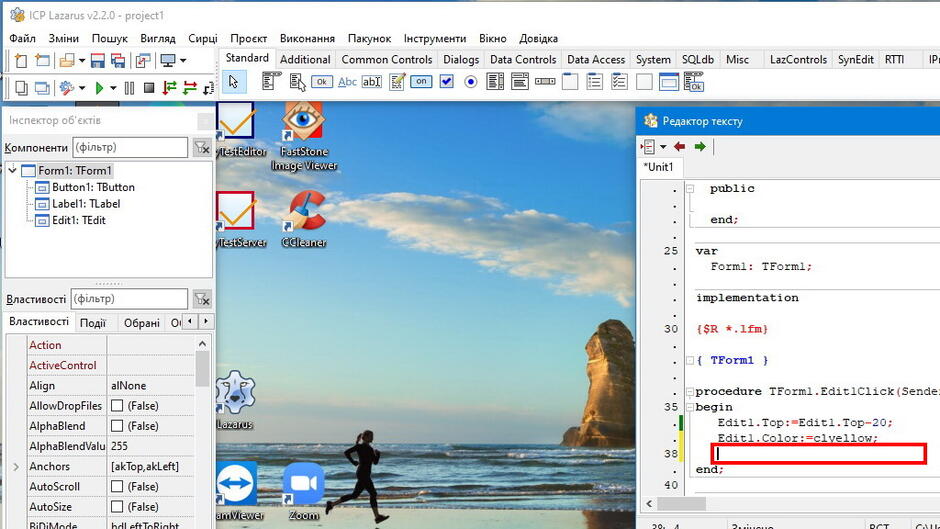Pick the TActionList component
940x529 pixels.
click(694, 82)
